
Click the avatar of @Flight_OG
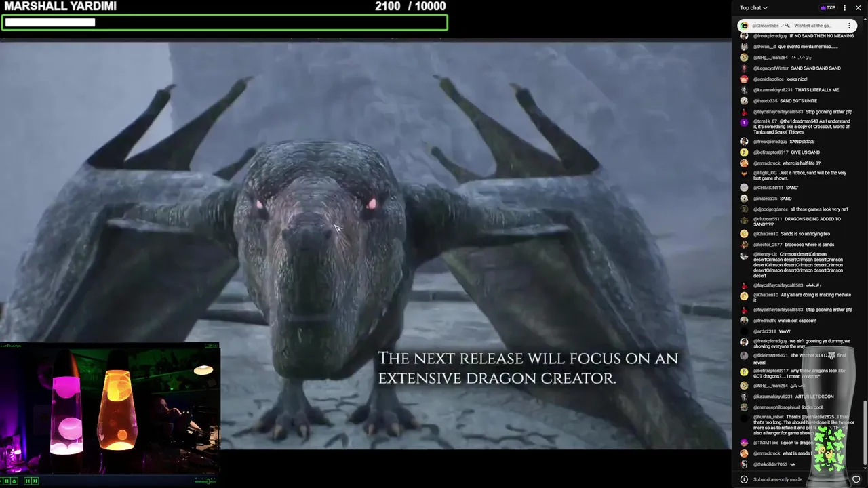click(x=744, y=174)
